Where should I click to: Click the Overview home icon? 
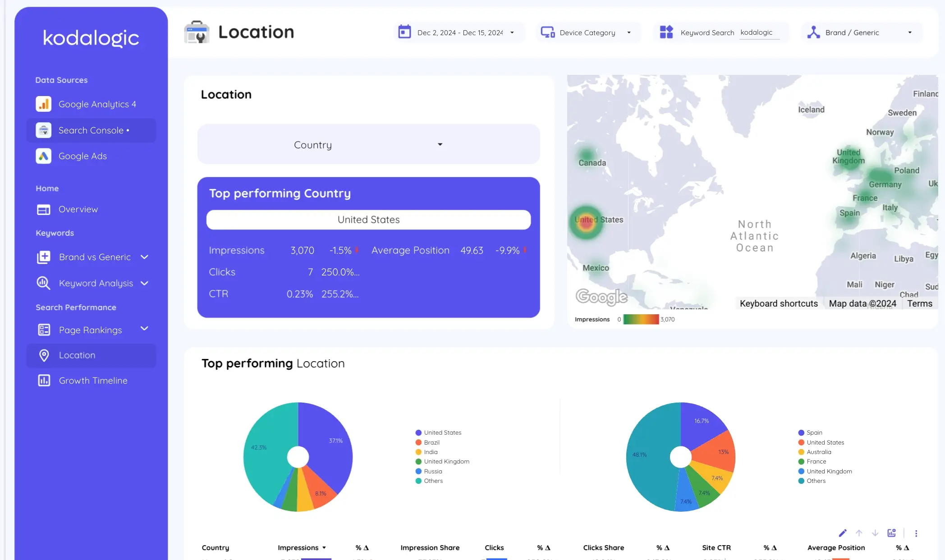43,209
